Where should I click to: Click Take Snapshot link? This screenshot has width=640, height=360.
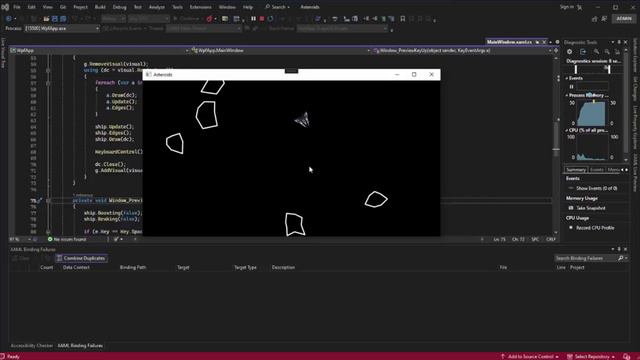click(x=591, y=208)
